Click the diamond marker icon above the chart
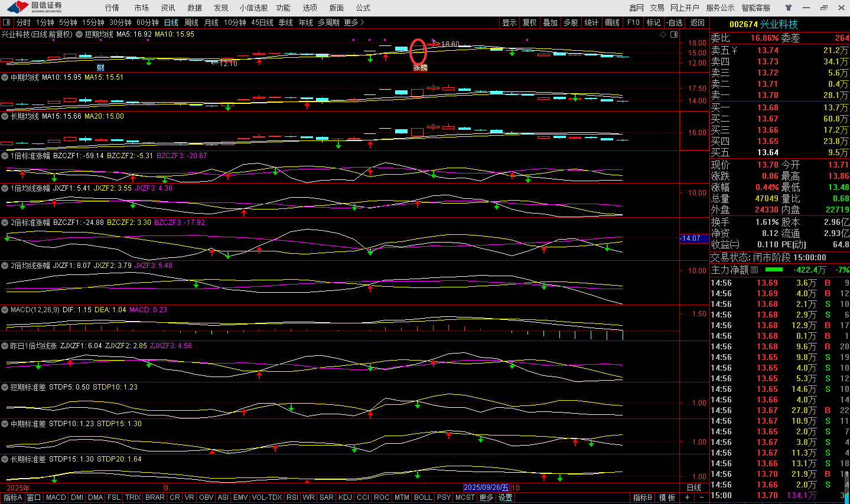 (663, 35)
